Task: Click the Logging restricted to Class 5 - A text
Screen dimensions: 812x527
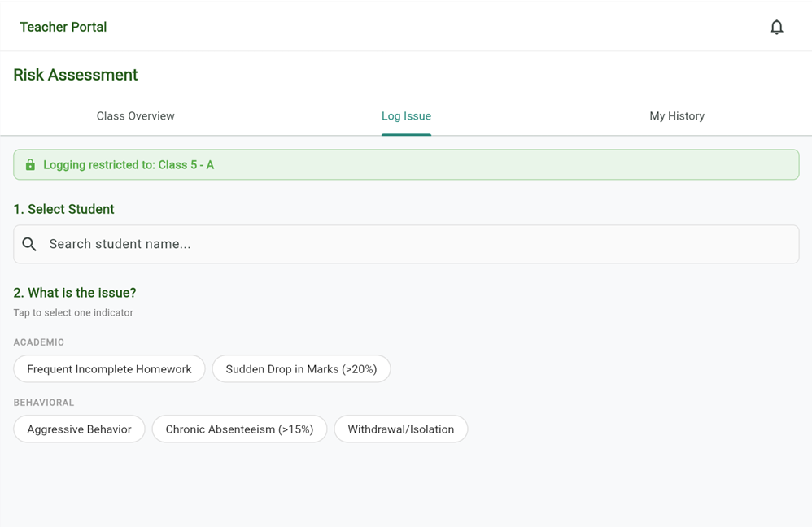Action: (129, 165)
